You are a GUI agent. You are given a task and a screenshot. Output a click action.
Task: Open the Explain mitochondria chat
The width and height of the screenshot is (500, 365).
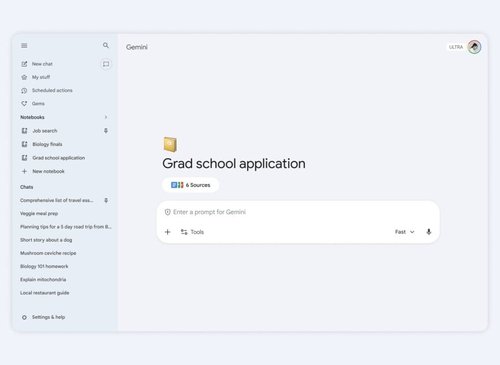click(x=43, y=280)
